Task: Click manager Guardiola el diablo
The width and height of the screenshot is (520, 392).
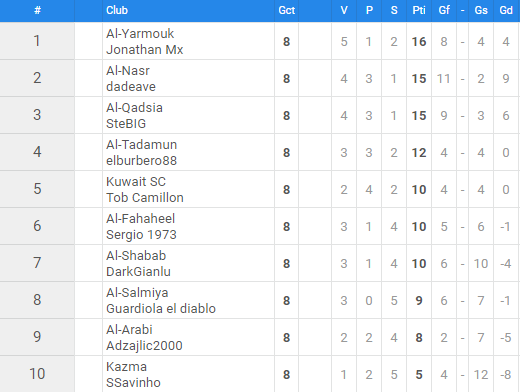Action: 161,309
